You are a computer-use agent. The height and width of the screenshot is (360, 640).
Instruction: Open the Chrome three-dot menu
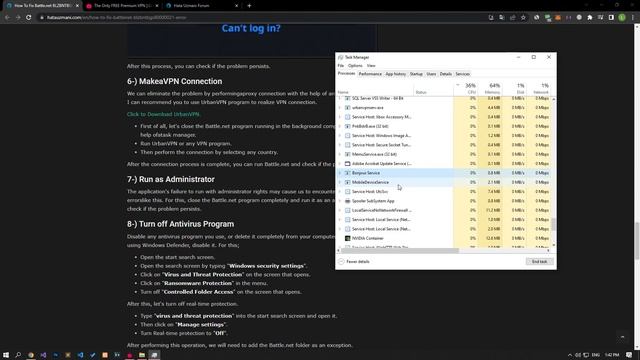coord(633,18)
